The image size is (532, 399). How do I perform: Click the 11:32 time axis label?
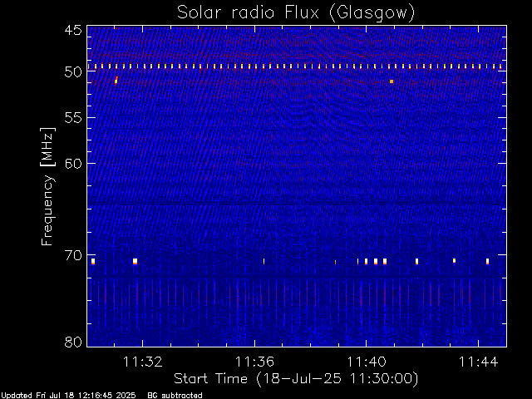coord(142,362)
